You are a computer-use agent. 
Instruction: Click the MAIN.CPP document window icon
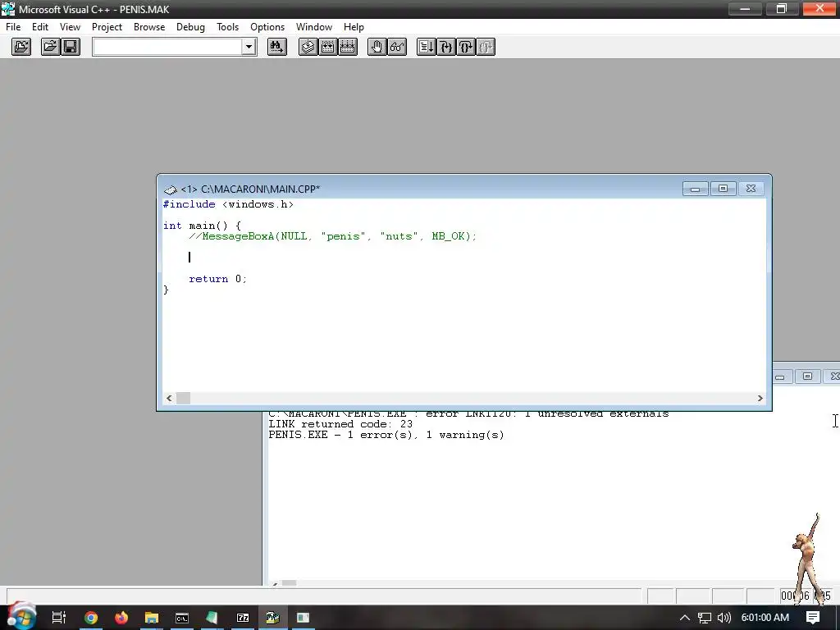pyautogui.click(x=170, y=189)
